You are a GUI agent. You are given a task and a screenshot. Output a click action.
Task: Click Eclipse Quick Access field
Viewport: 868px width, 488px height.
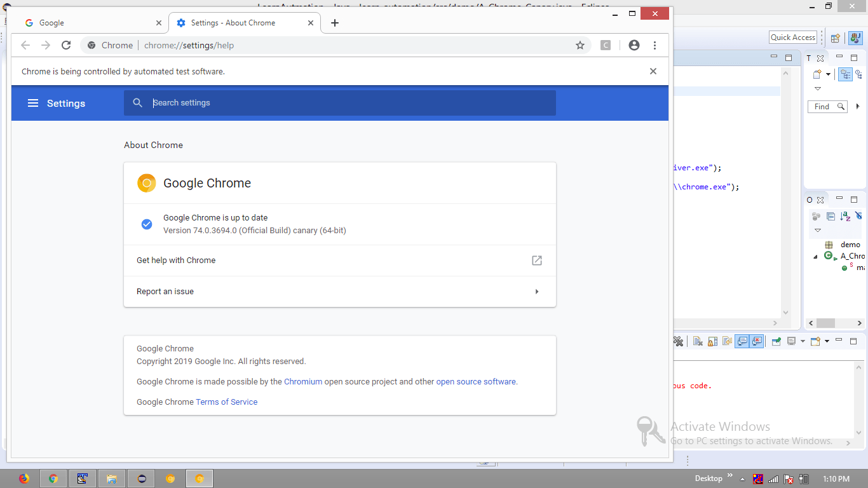[x=793, y=37]
